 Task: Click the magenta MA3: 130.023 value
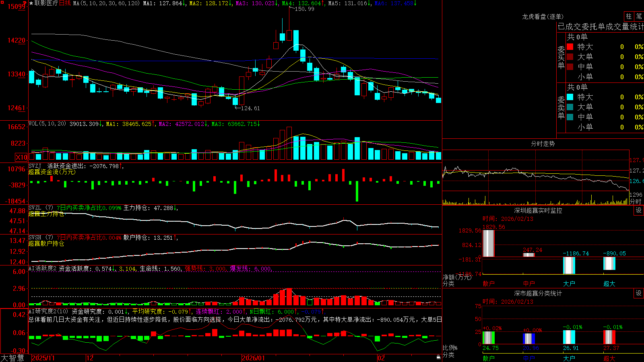click(x=257, y=3)
